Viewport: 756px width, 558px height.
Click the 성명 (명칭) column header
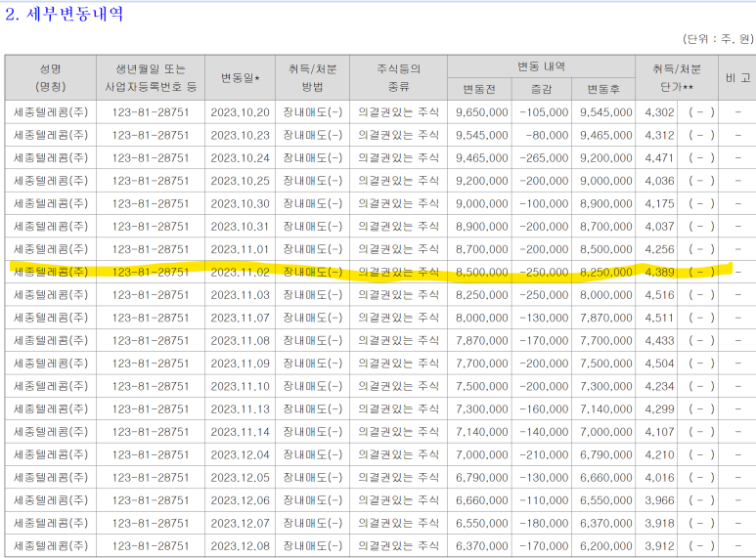[x=51, y=77]
